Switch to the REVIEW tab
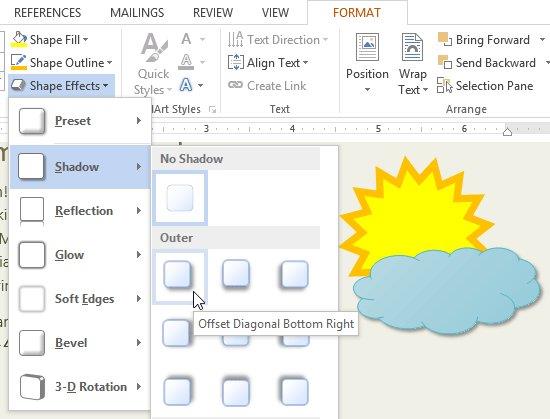The image size is (550, 419). tap(213, 13)
